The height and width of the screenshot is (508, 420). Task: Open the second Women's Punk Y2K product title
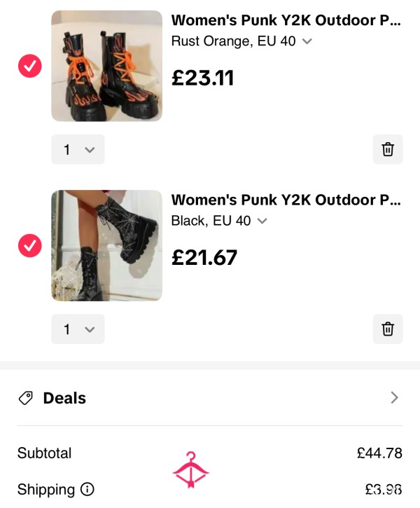point(286,200)
